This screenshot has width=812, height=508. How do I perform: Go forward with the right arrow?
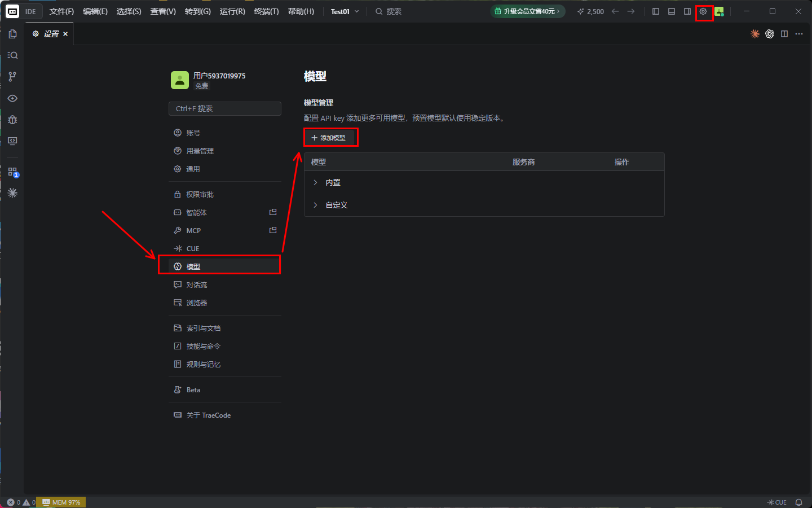click(x=631, y=11)
